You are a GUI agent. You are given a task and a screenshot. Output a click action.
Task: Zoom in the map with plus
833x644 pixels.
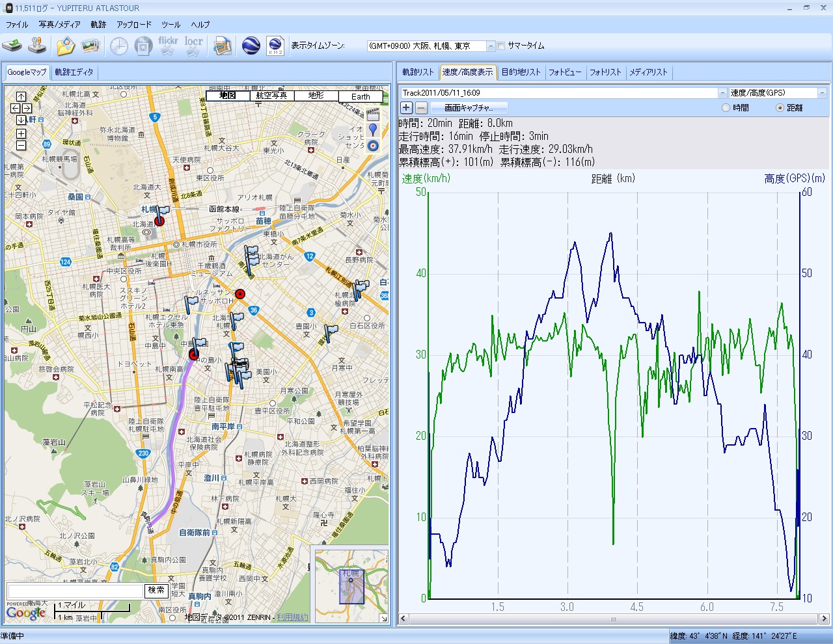click(x=21, y=133)
